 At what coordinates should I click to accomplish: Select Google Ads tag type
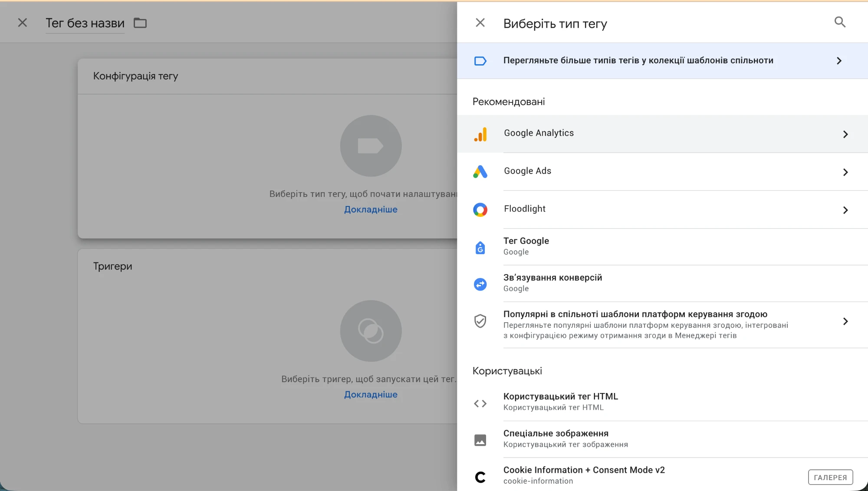click(662, 172)
